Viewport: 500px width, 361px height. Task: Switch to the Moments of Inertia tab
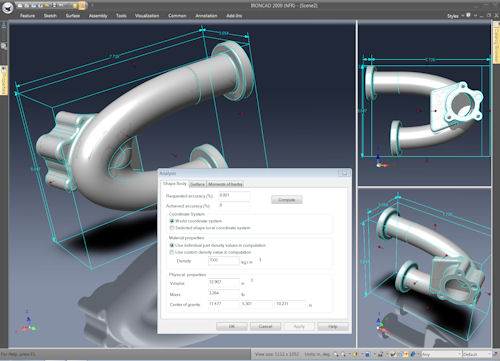click(x=225, y=184)
